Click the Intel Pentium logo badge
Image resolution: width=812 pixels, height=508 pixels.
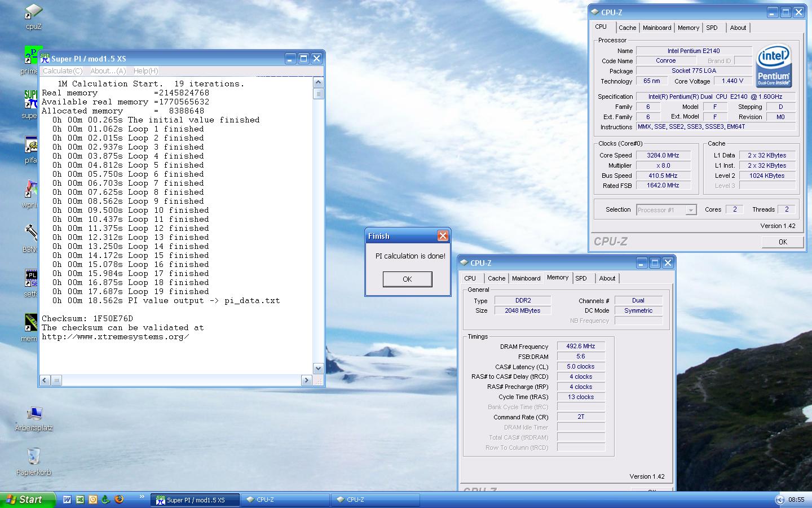(x=774, y=65)
